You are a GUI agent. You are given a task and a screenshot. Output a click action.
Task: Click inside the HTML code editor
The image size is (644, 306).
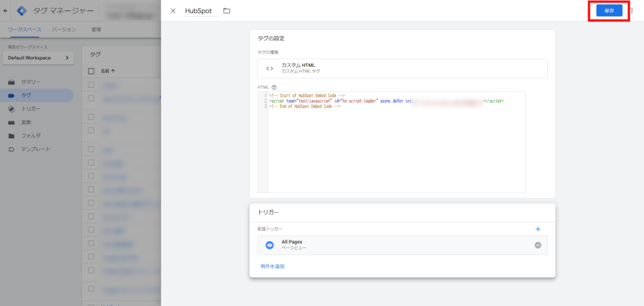pos(391,142)
